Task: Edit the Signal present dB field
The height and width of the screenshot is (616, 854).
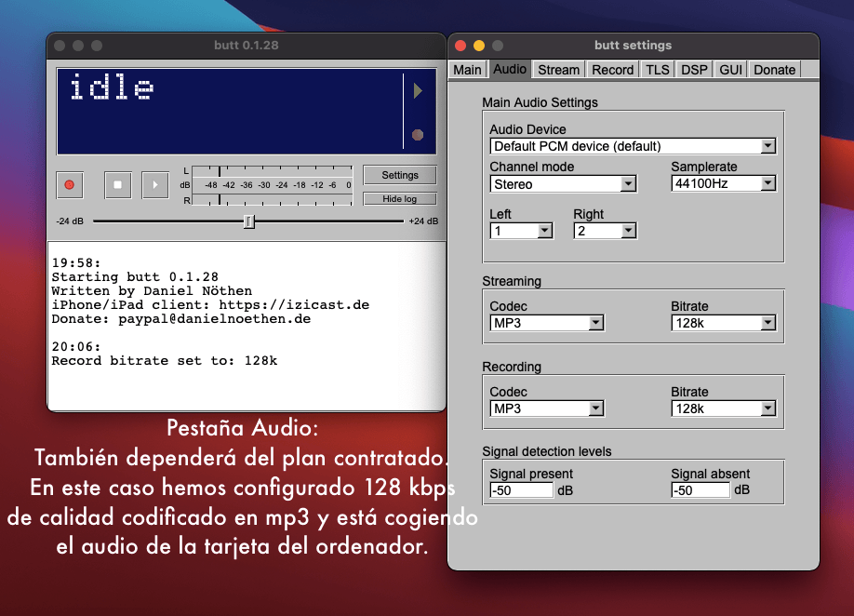Action: pos(521,489)
